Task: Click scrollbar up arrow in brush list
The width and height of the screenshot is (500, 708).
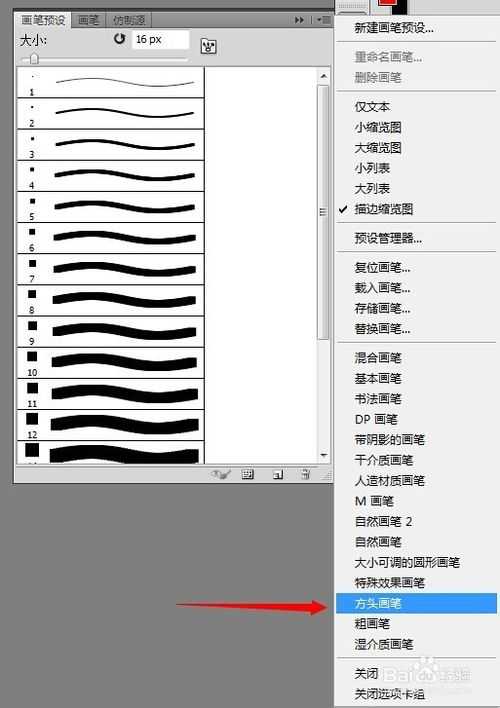Action: point(323,76)
